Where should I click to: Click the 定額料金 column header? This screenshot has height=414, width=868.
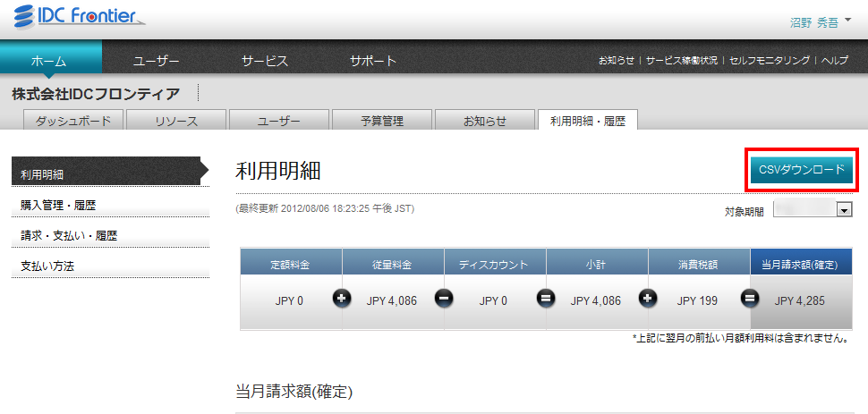point(291,262)
